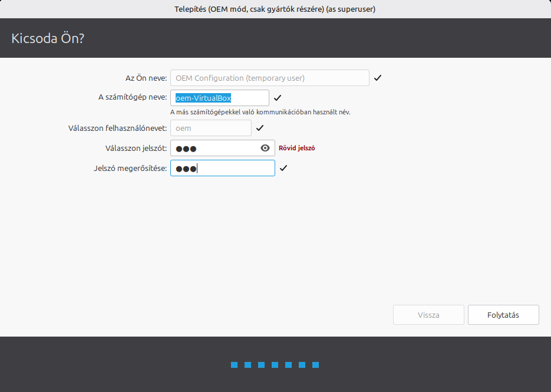Click the "A számítógép neve:" label
Viewport: 551px width, 392px height.
(133, 98)
